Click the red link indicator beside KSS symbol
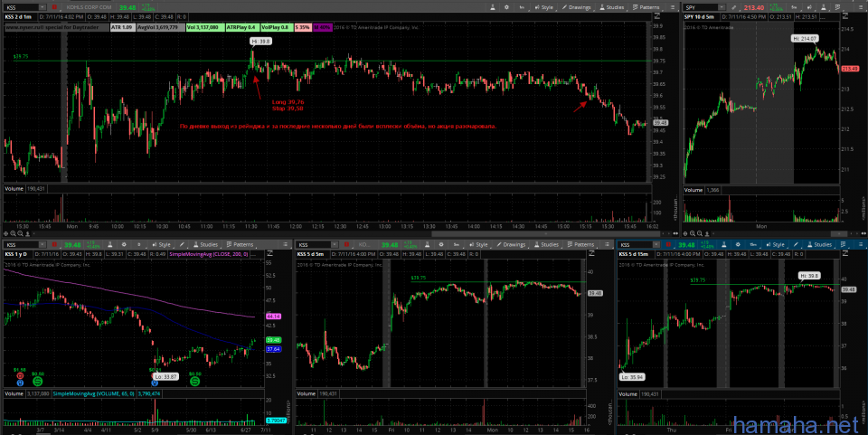 click(x=54, y=7)
